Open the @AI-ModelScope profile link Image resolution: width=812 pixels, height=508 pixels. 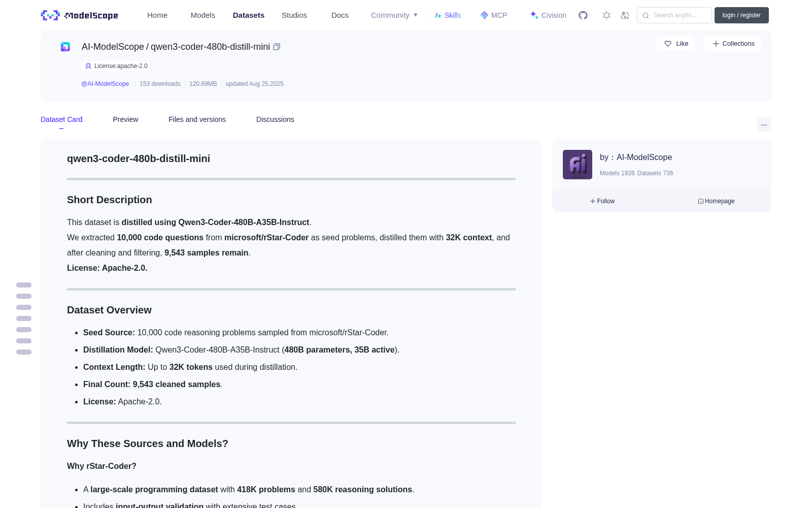(x=105, y=84)
